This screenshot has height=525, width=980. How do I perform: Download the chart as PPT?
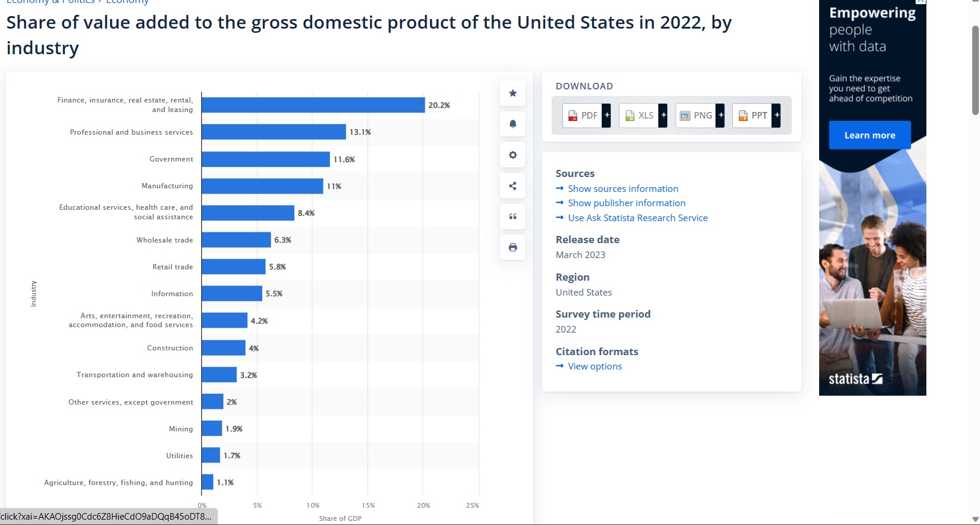[x=752, y=116]
